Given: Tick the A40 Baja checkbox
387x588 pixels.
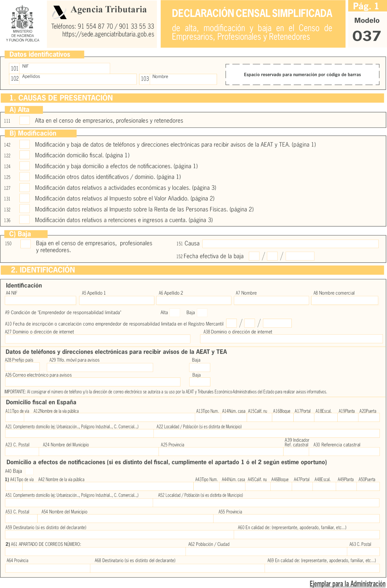Looking at the screenshot, I should pyautogui.click(x=29, y=471).
